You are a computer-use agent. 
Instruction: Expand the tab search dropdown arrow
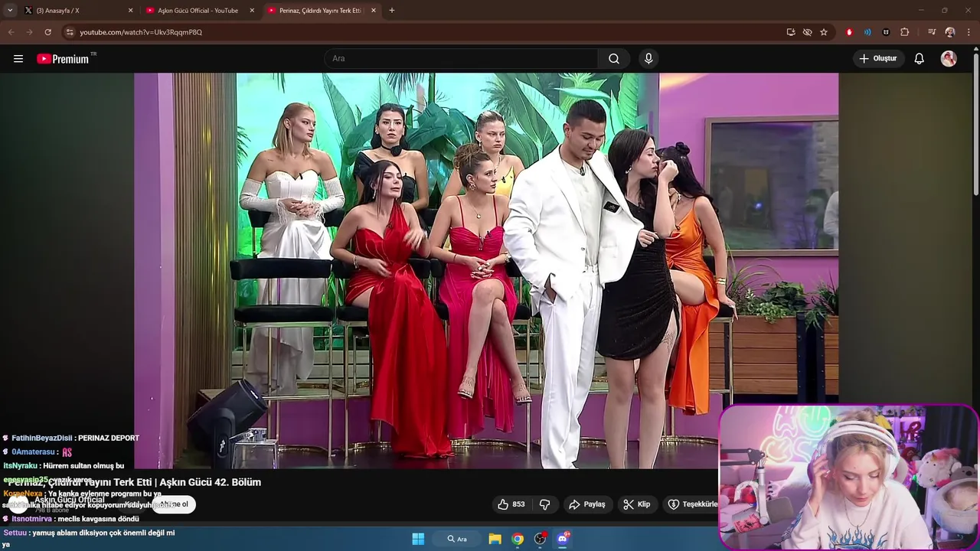9,11
